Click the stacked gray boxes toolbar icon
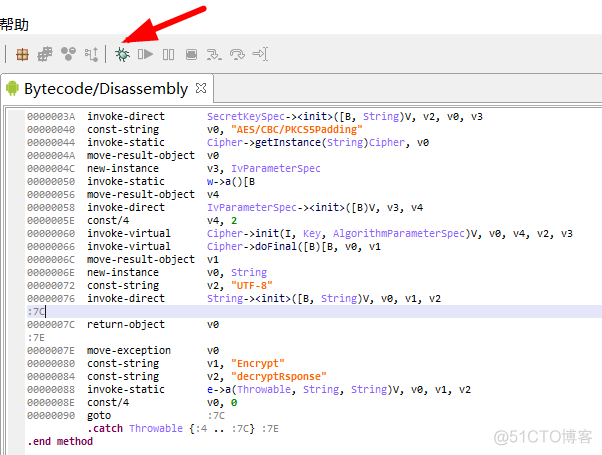 (45, 54)
